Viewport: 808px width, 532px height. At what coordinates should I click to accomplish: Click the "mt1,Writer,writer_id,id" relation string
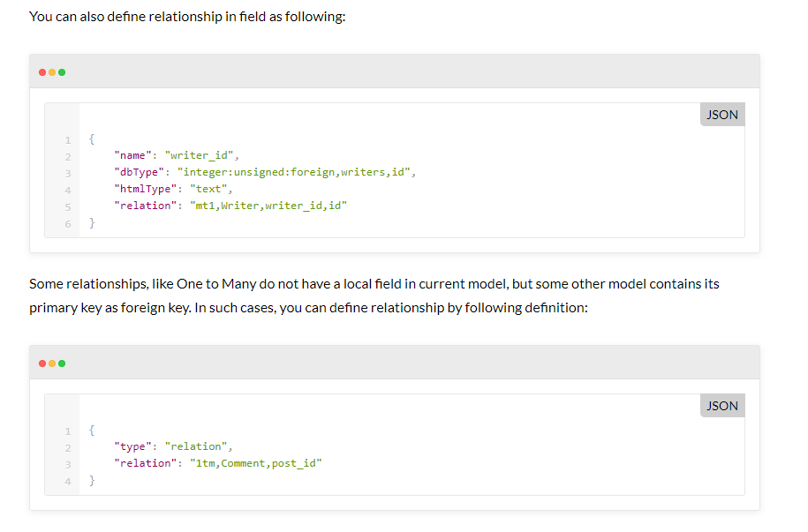(264, 206)
